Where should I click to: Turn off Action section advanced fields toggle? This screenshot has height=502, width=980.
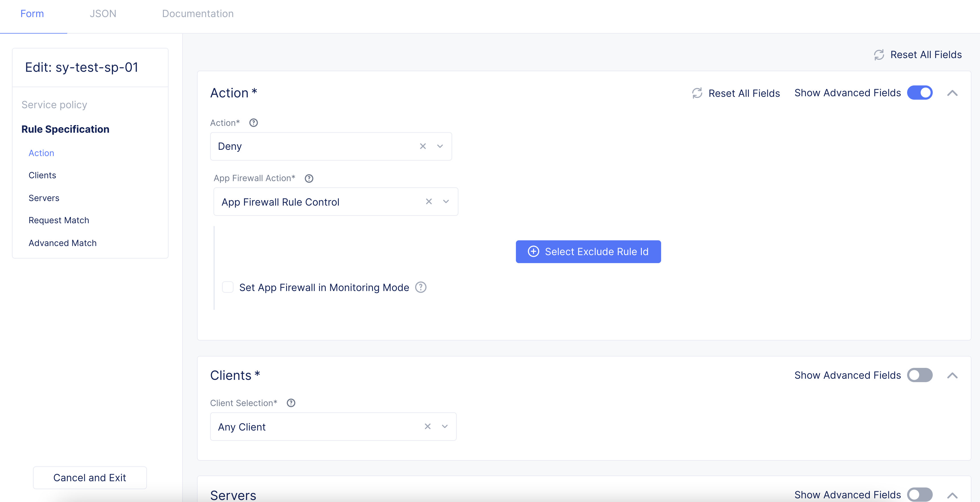tap(920, 93)
